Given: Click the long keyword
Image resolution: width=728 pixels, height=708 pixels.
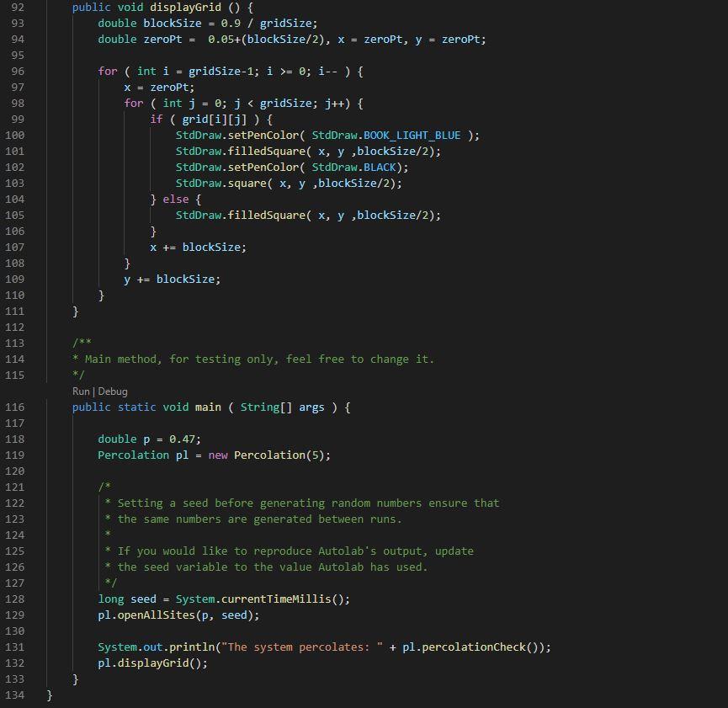Looking at the screenshot, I should tap(111, 599).
